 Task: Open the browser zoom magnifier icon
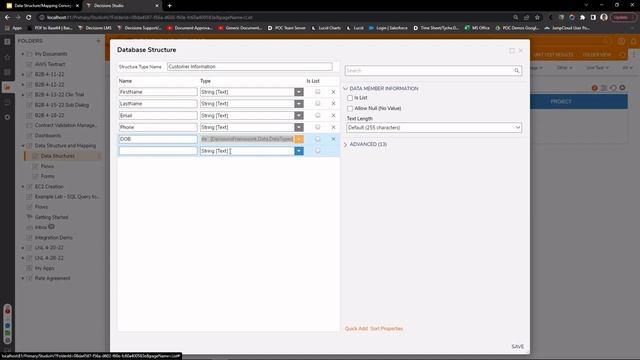tap(516, 18)
